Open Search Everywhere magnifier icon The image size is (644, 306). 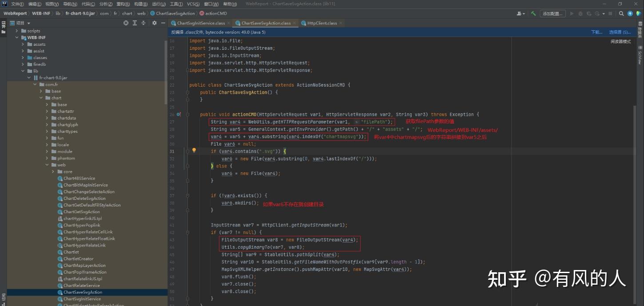621,13
